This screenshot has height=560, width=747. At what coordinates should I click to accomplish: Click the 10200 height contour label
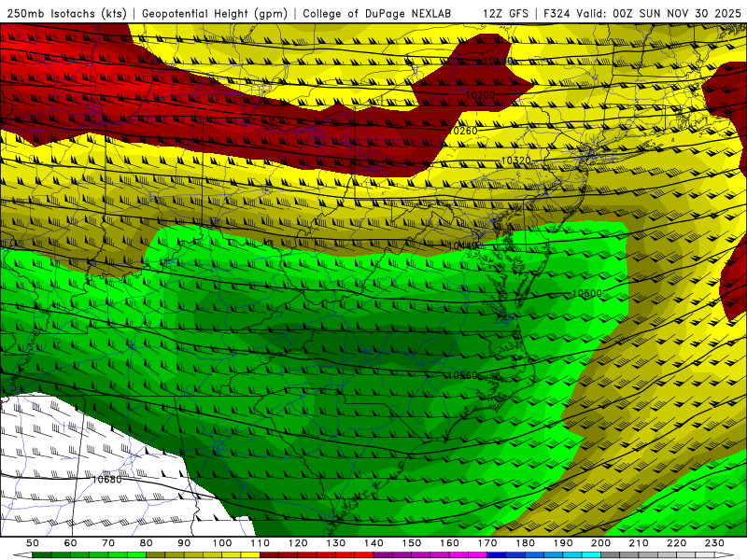[x=480, y=95]
